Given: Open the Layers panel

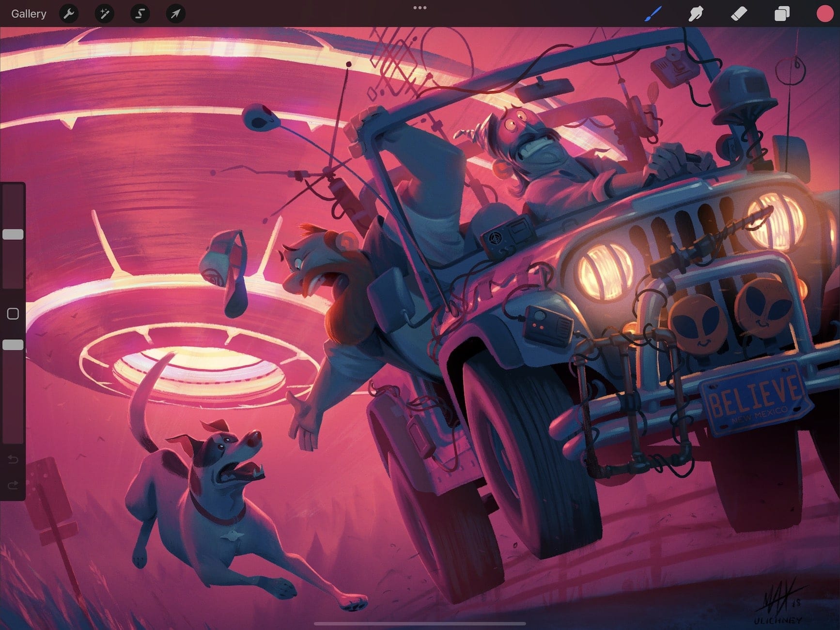Looking at the screenshot, I should coord(781,14).
